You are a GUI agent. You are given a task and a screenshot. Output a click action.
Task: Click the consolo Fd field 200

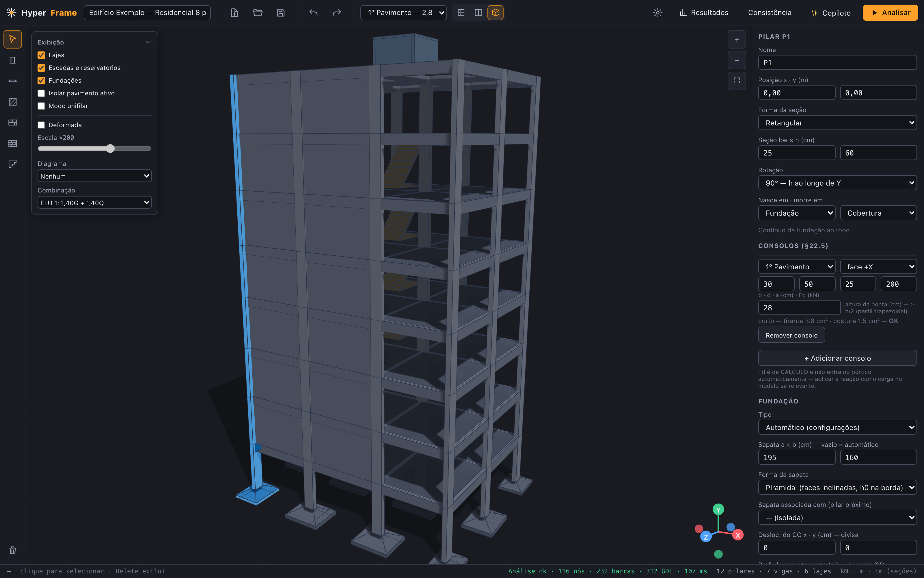pyautogui.click(x=899, y=284)
